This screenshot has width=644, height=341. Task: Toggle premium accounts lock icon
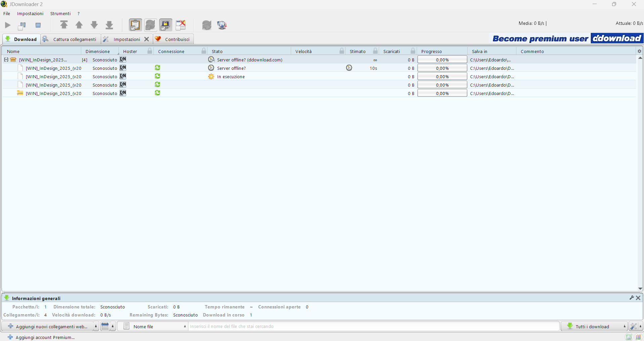point(166,25)
